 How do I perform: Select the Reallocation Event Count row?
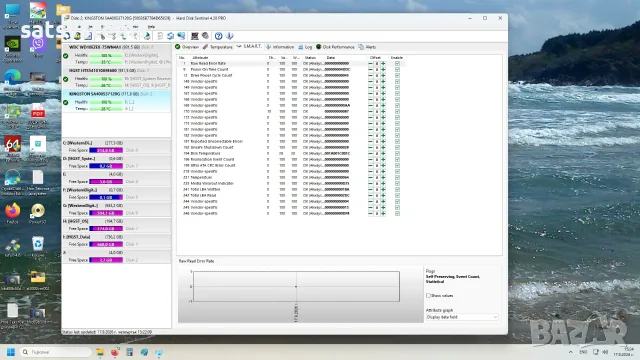(x=291, y=160)
